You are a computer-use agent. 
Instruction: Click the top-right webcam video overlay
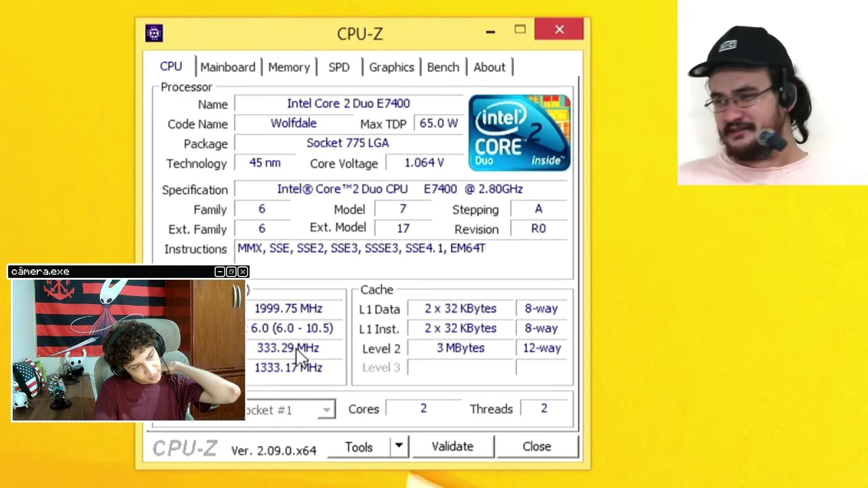(x=772, y=92)
